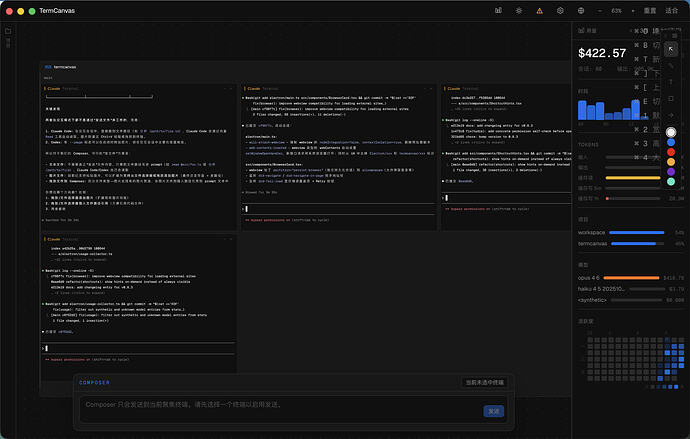Screen dimensions: 690x439
Task: Open the folder icon in the left sidebar
Action: point(8,31)
